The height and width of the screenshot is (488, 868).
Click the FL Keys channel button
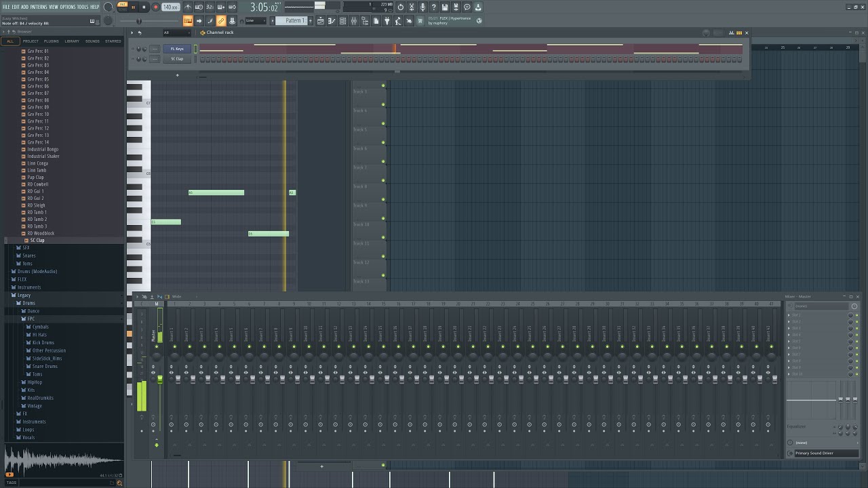tap(177, 49)
